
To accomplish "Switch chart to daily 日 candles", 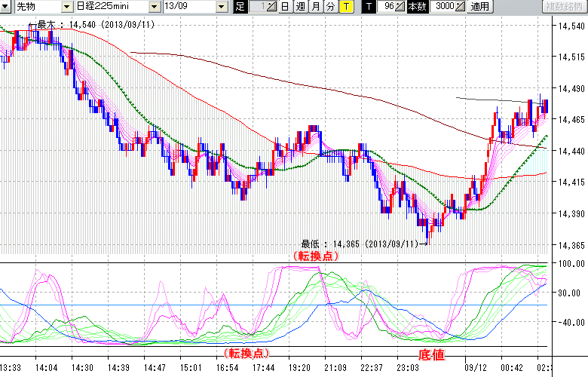I will 284,7.
